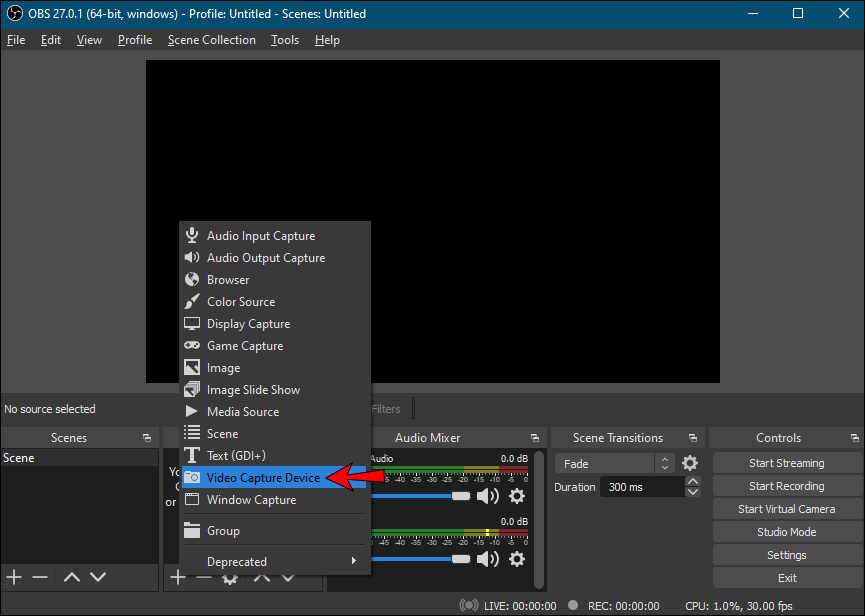
Task: Open the Scene Collection menu
Action: coord(211,40)
